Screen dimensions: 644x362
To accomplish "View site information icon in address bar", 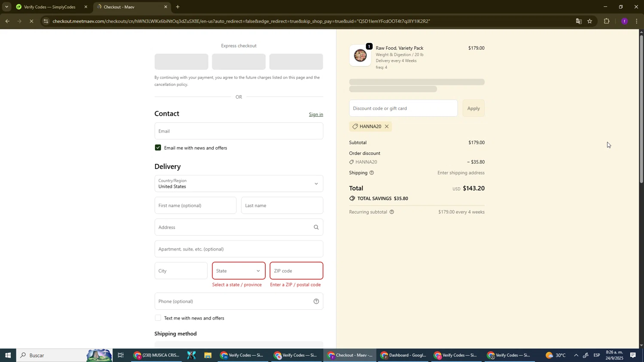I will 46,21.
